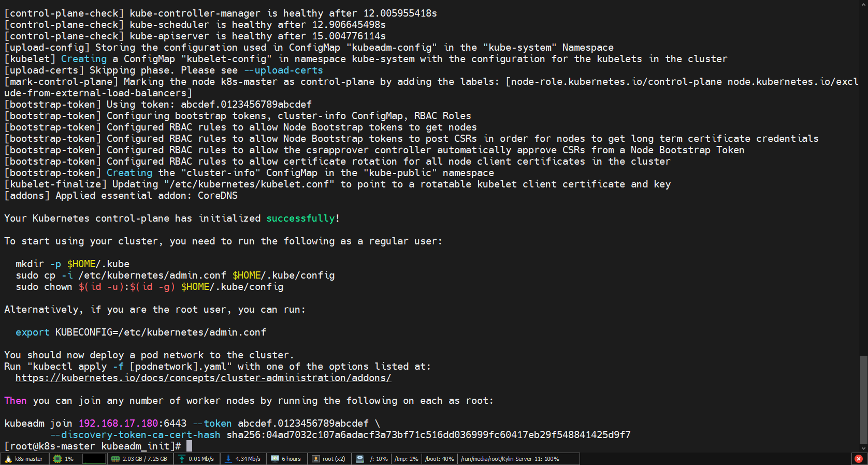Click the Linux penguin k8s-master icon
This screenshot has width=868, height=465.
click(8, 459)
